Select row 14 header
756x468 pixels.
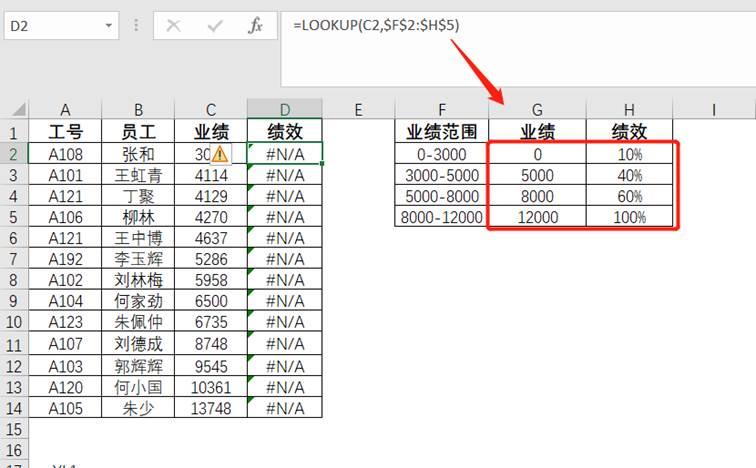(14, 408)
